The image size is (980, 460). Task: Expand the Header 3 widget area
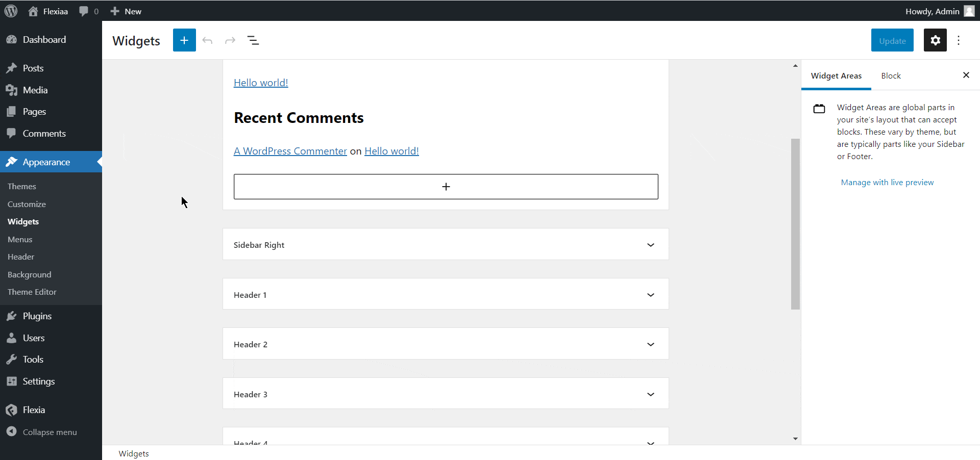pos(650,394)
